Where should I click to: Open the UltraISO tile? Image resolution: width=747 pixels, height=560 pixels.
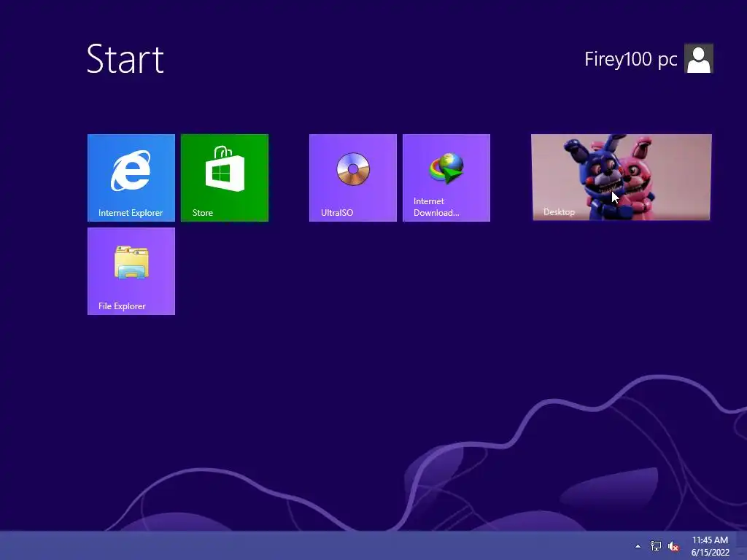pyautogui.click(x=352, y=178)
